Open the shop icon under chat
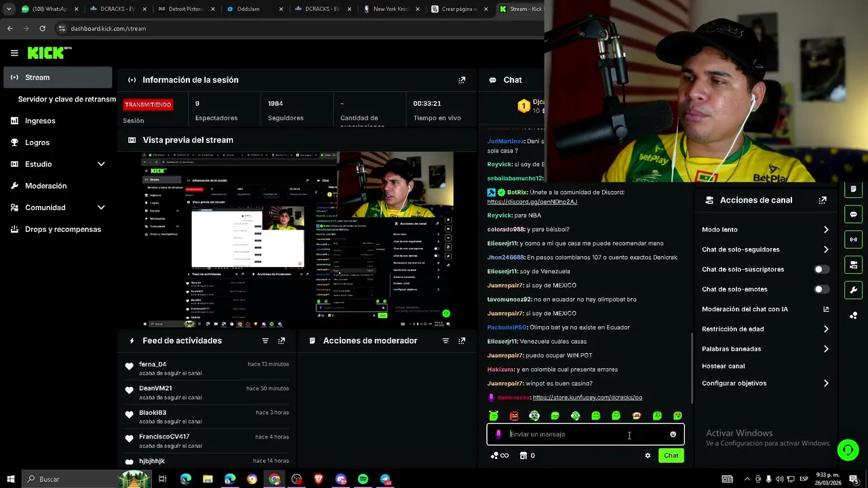 point(524,455)
